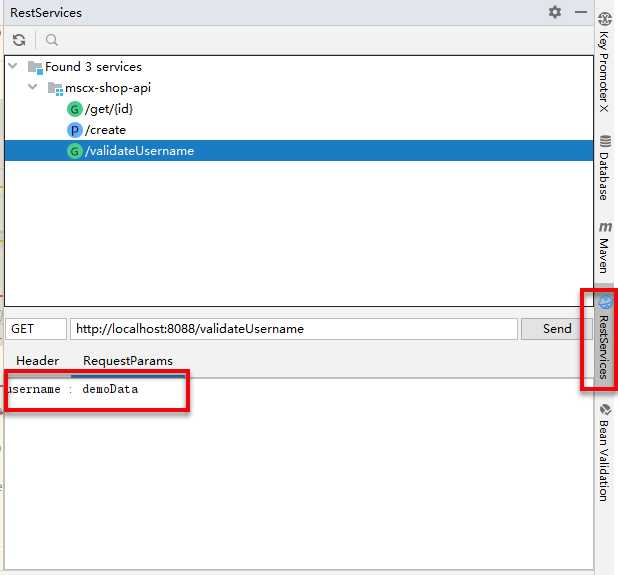This screenshot has width=618, height=575.
Task: Click the green G icon beside /get/{id}
Action: coord(74,109)
